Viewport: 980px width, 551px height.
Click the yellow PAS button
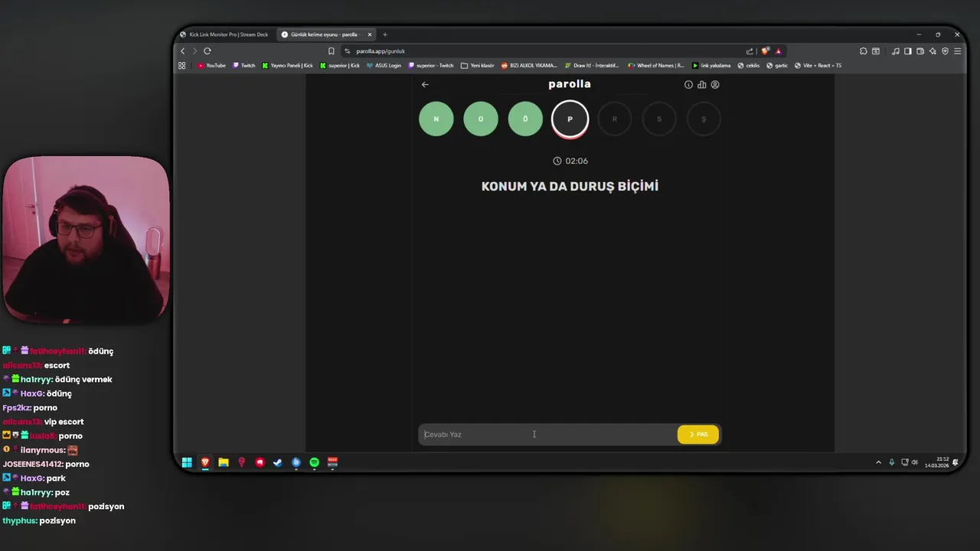pos(698,435)
